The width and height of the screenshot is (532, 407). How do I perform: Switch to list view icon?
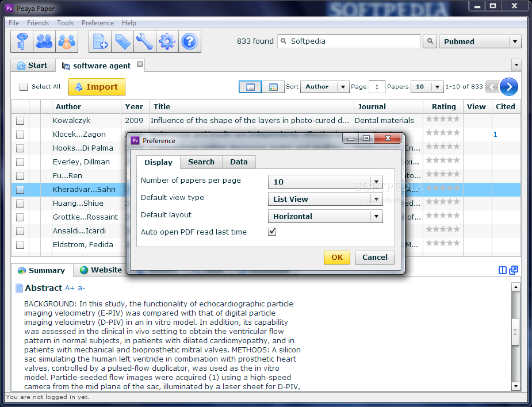point(250,87)
